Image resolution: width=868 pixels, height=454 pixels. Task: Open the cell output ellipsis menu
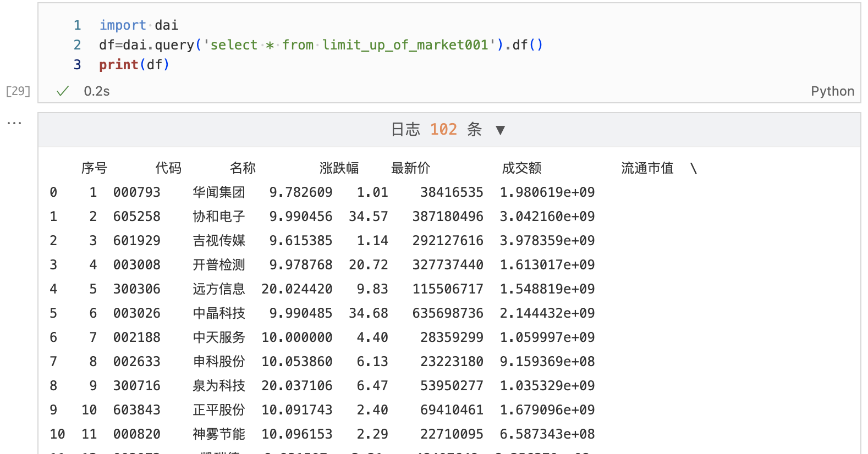(x=14, y=123)
